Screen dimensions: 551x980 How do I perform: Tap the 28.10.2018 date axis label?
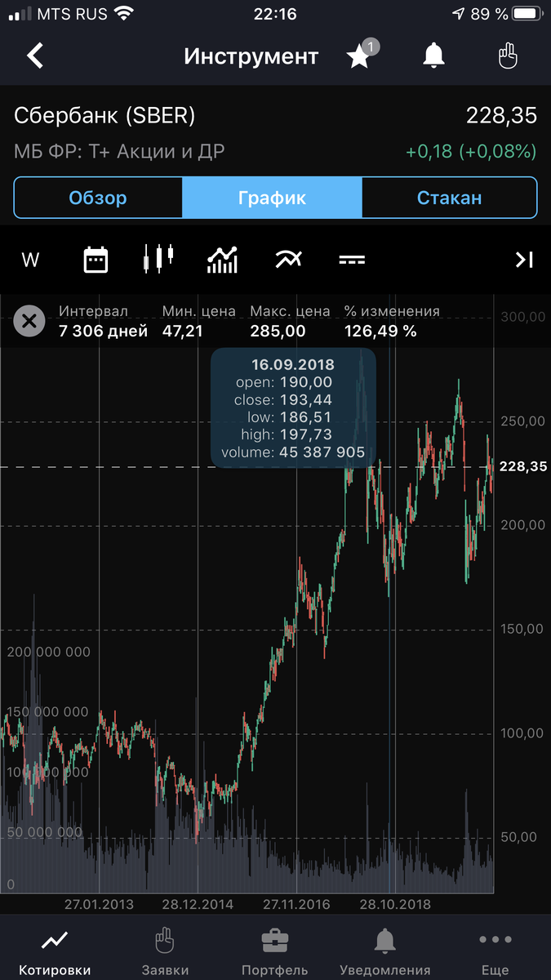(x=394, y=904)
